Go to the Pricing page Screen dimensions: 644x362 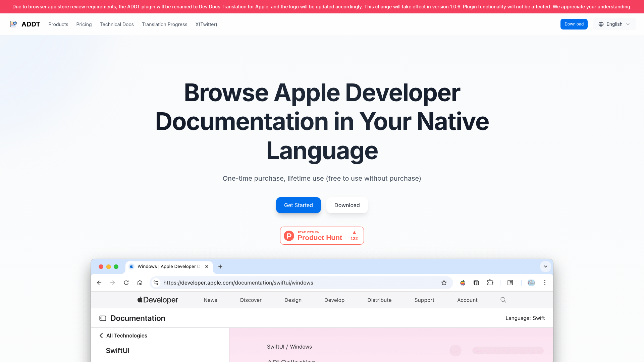84,24
